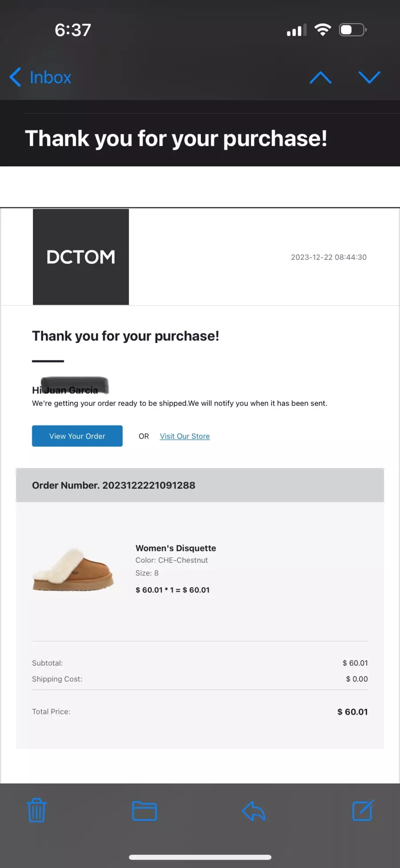Compose a new message icon

(x=363, y=810)
